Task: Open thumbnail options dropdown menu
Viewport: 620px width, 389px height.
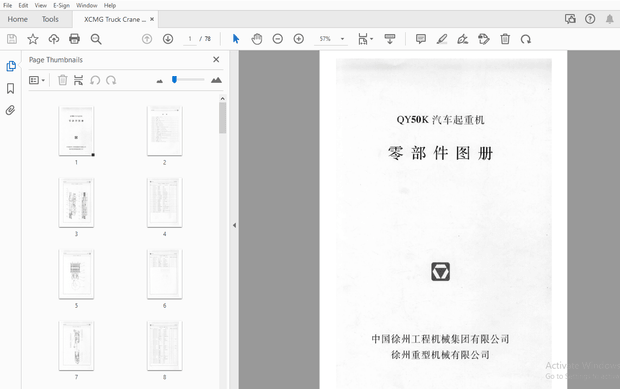Action: 37,80
